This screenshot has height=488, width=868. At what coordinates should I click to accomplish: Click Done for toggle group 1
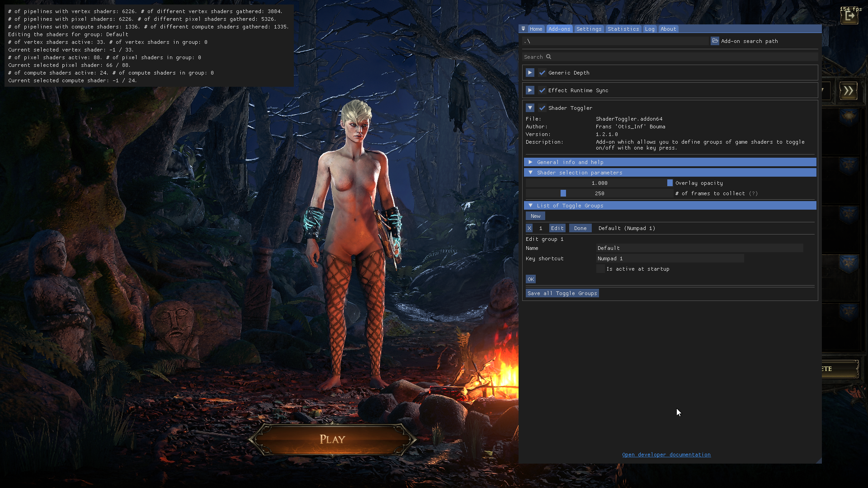pos(580,228)
